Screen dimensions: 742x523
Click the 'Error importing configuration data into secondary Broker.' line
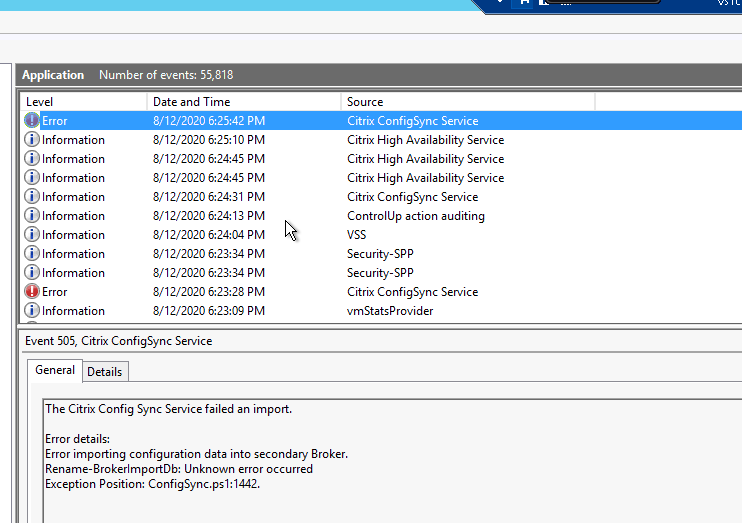click(196, 454)
